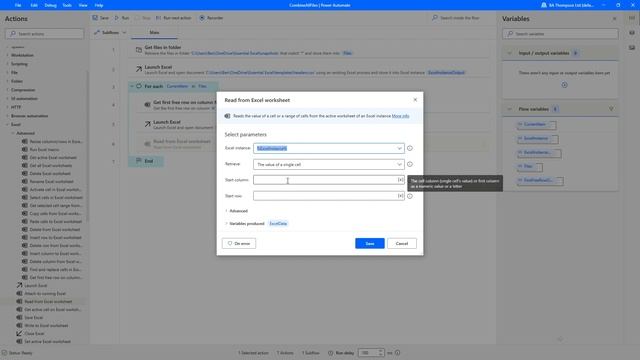Collapse the Flow variables section
The width and height of the screenshot is (640, 360).
(x=509, y=109)
